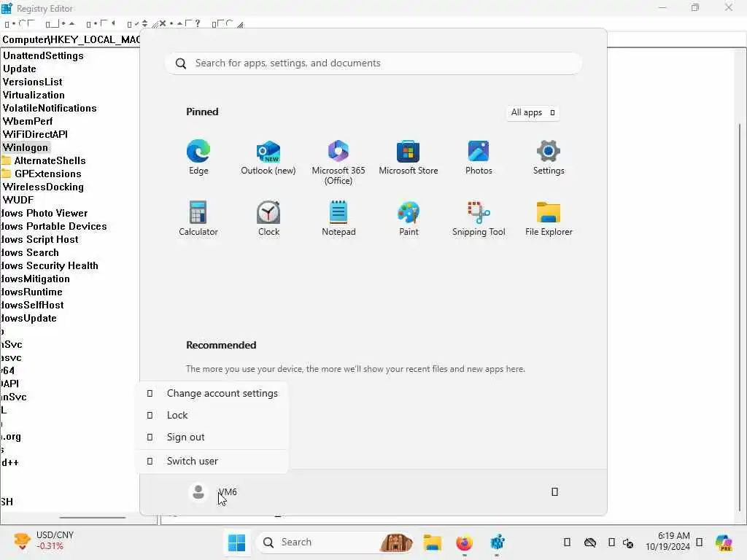This screenshot has width=747, height=560.
Task: Click the Start menu power button
Action: (x=554, y=492)
